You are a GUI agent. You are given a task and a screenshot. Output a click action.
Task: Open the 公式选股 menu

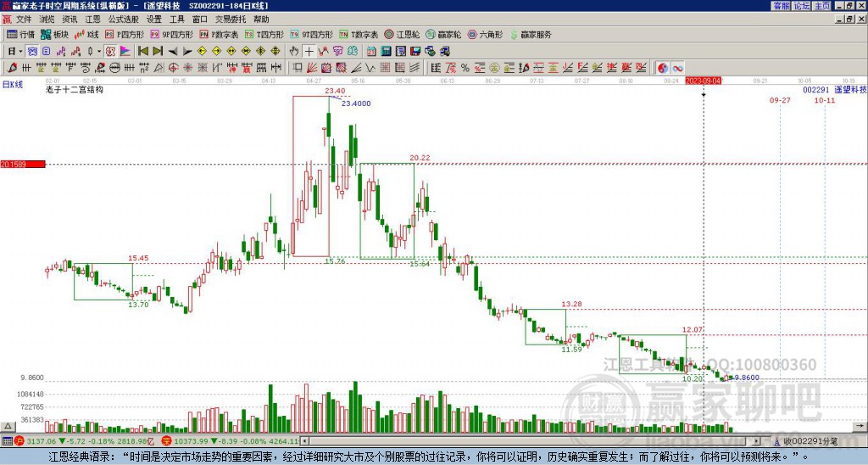click(x=124, y=20)
